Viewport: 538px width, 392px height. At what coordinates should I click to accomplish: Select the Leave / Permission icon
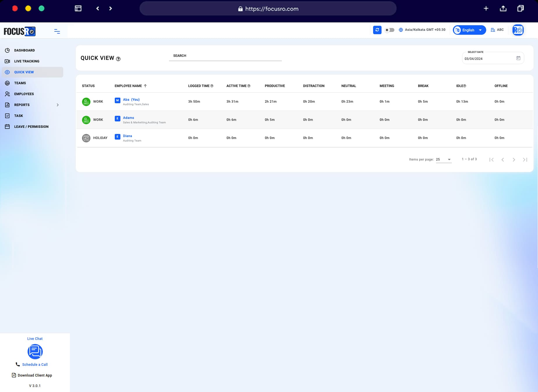(x=8, y=126)
